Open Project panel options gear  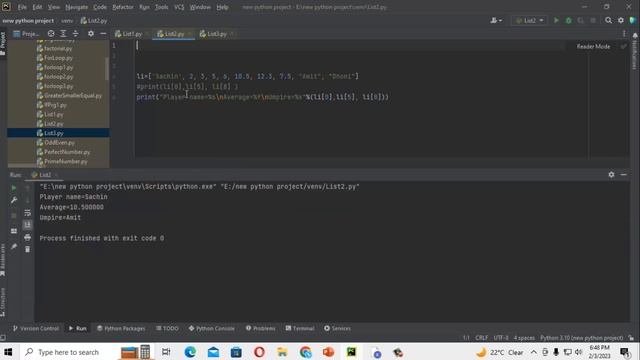click(91, 33)
